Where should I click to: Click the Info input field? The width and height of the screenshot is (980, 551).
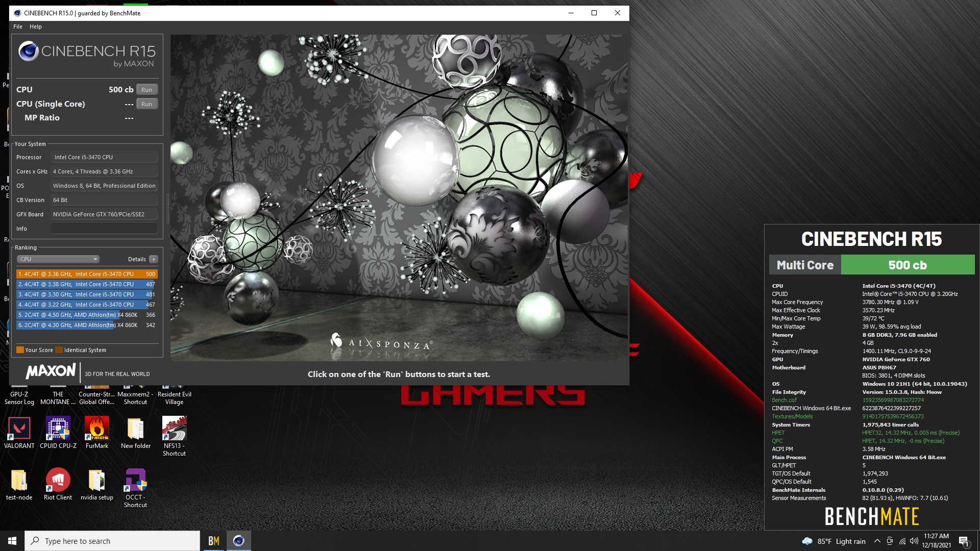[x=104, y=229]
